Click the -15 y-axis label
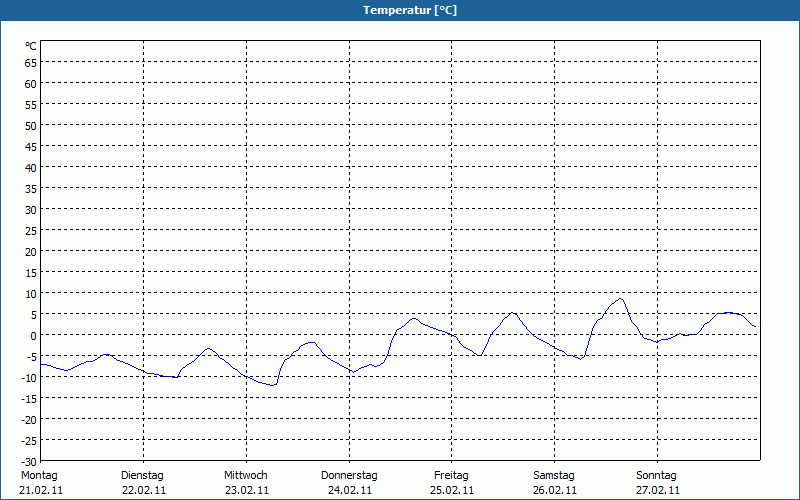The height and width of the screenshot is (500, 800). click(29, 398)
